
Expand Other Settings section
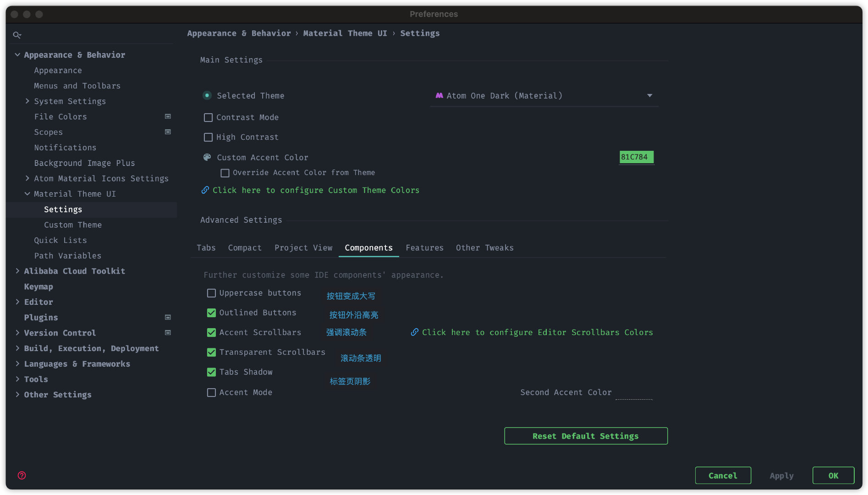[17, 395]
